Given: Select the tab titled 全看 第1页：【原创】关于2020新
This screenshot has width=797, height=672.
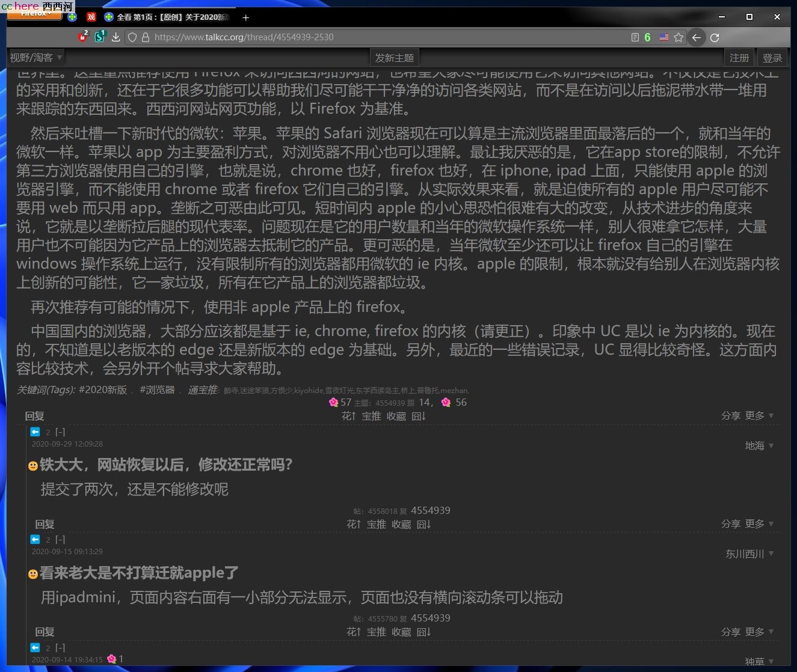Looking at the screenshot, I should pos(167,17).
